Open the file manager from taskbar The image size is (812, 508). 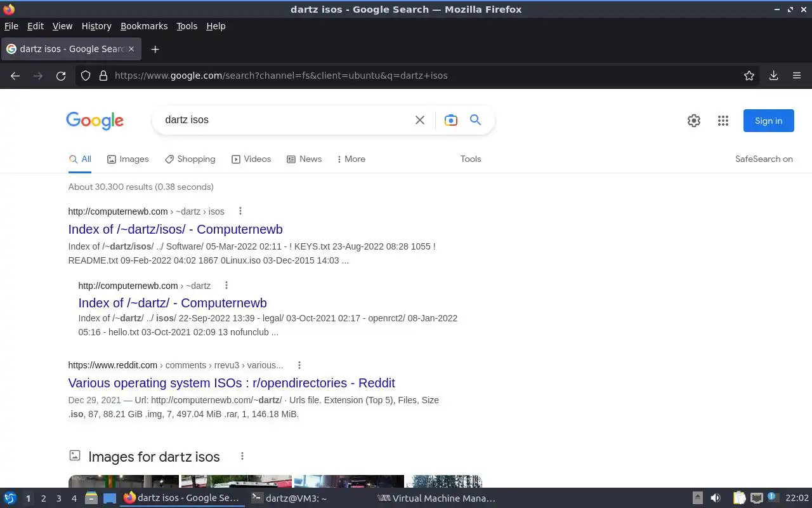[x=91, y=498]
